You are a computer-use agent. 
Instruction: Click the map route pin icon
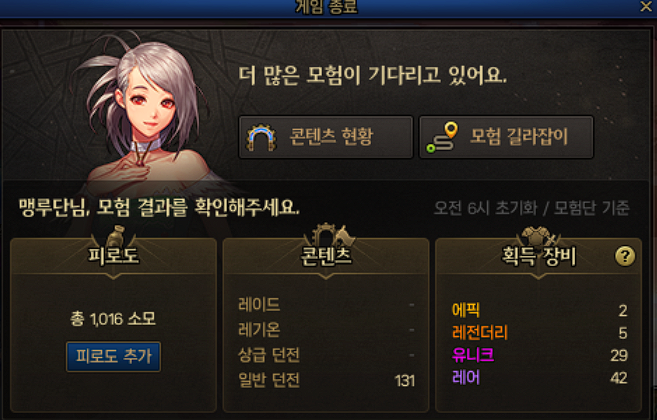click(442, 137)
